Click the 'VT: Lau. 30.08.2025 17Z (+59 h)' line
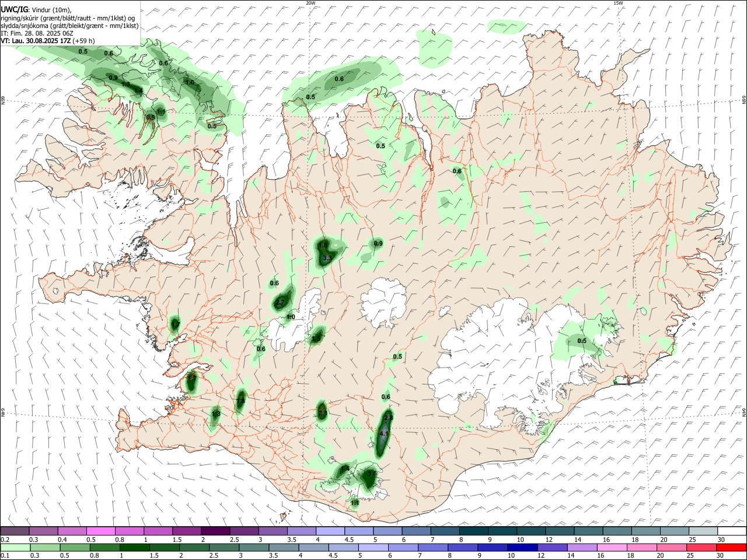747x560 pixels. (47, 41)
